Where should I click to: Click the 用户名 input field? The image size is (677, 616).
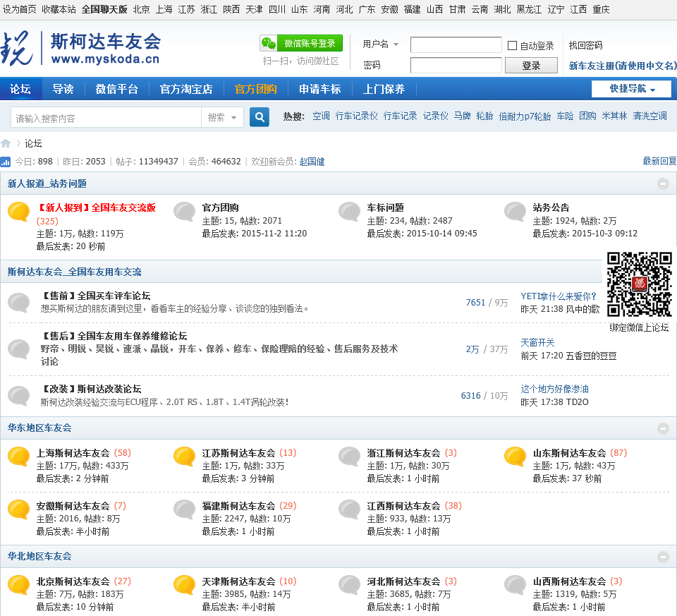(x=456, y=44)
